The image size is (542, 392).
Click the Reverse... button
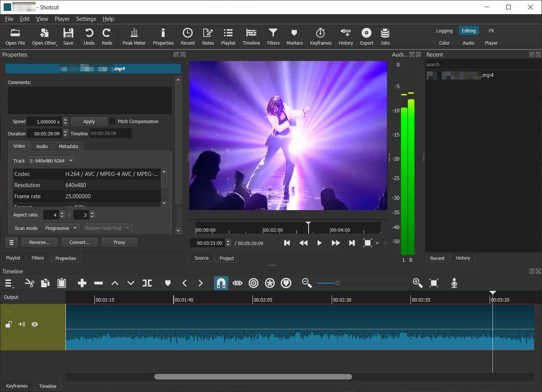point(39,242)
